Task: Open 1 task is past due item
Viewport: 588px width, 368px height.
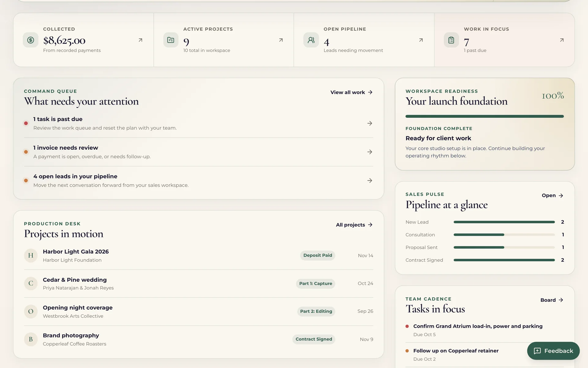Action: tap(198, 123)
